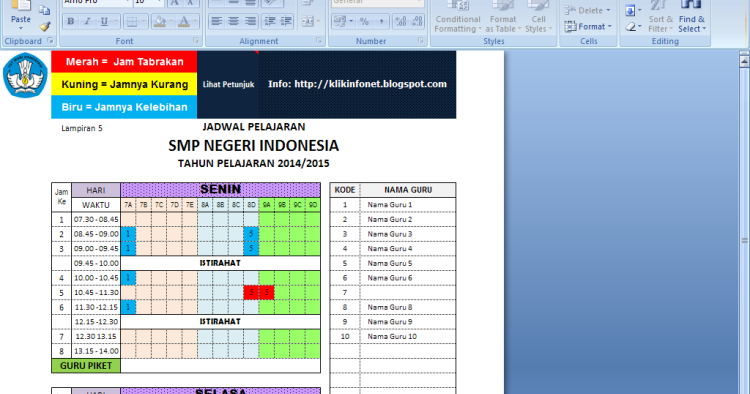The image size is (750, 394).
Task: Open Format as Table gallery
Action: click(x=503, y=17)
